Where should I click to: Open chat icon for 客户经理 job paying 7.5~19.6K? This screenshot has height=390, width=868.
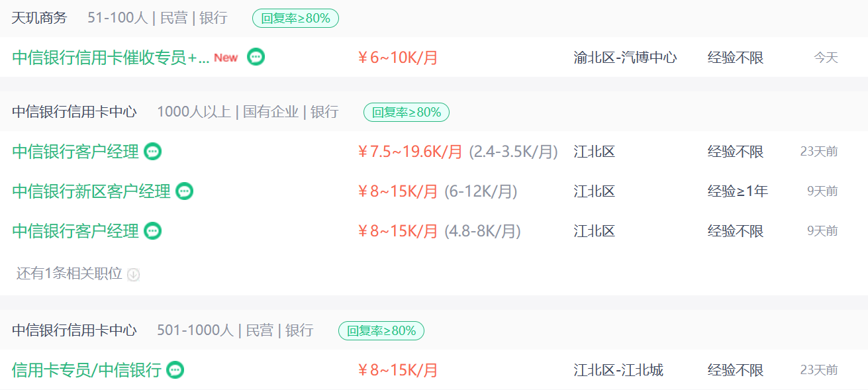click(153, 152)
